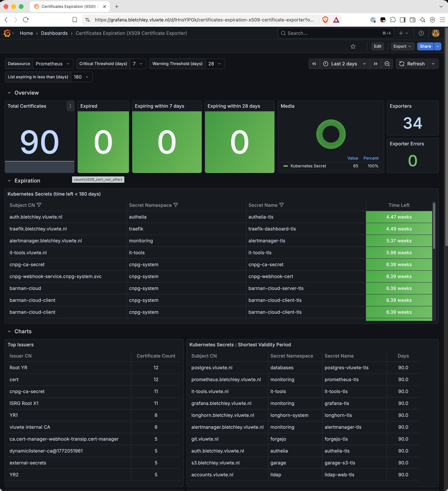Filter by Subject CN column
Screen dimensions: 448x491
39,205
